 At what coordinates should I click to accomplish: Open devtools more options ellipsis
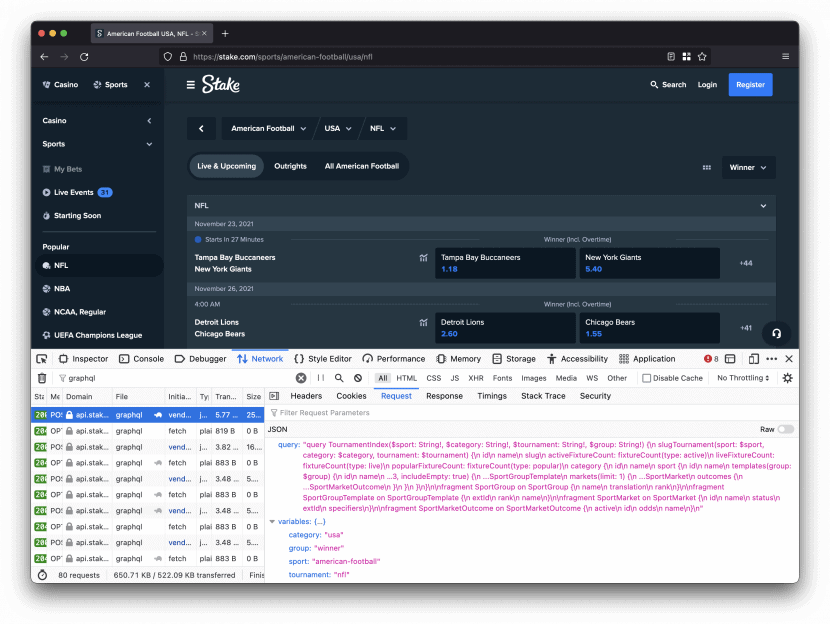pyautogui.click(x=772, y=359)
